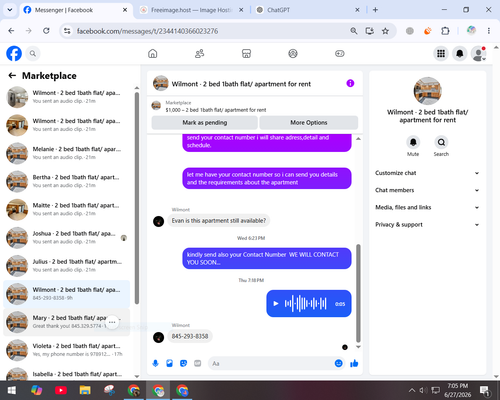Open YouTube from the taskbar

pyautogui.click(x=61, y=390)
